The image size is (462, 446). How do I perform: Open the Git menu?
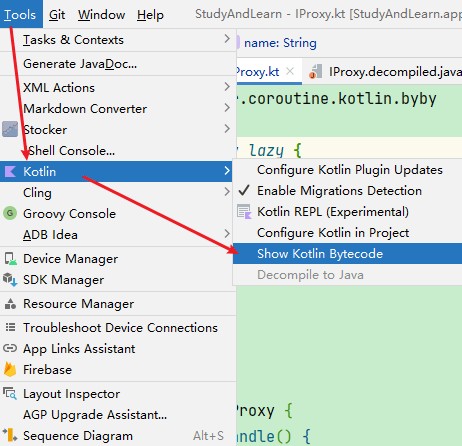click(x=57, y=15)
